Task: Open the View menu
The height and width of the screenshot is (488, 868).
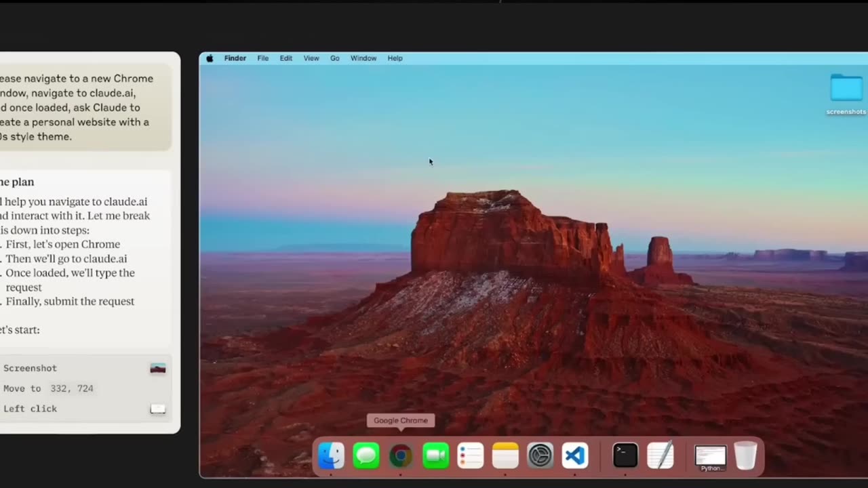Action: point(311,58)
